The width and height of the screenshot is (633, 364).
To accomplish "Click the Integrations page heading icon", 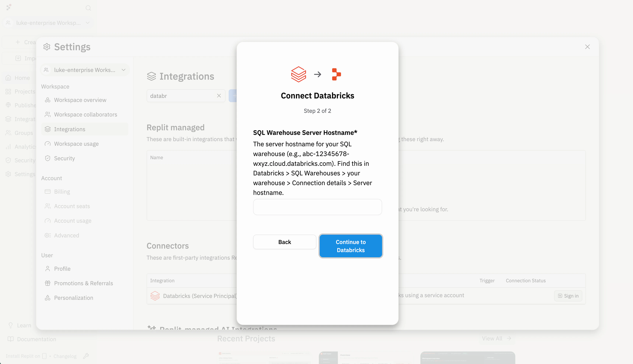I will 151,77.
